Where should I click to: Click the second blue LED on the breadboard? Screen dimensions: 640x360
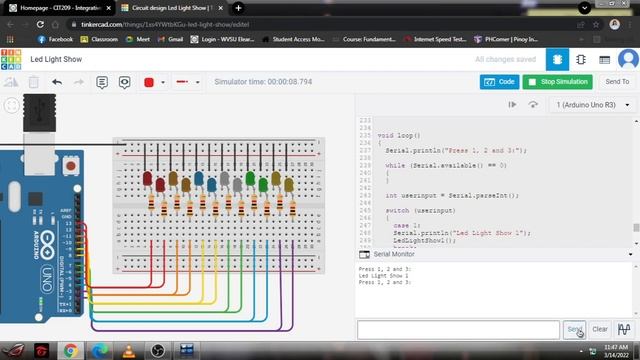(211, 184)
